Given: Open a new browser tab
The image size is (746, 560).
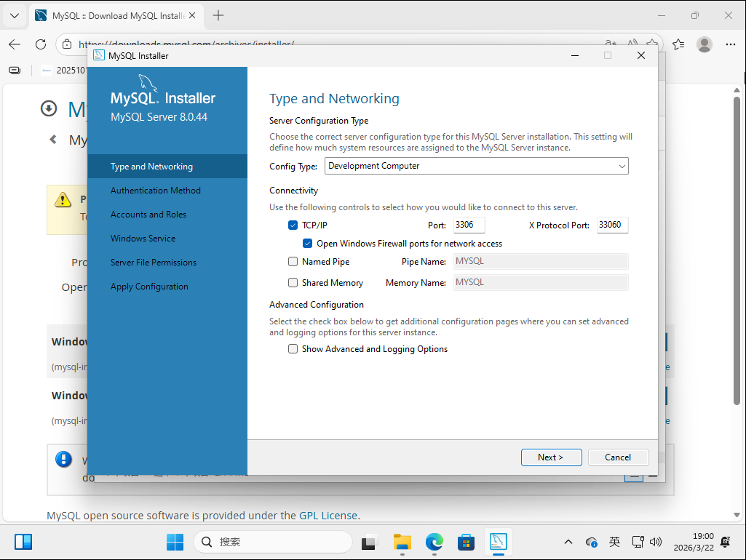Looking at the screenshot, I should (x=218, y=16).
